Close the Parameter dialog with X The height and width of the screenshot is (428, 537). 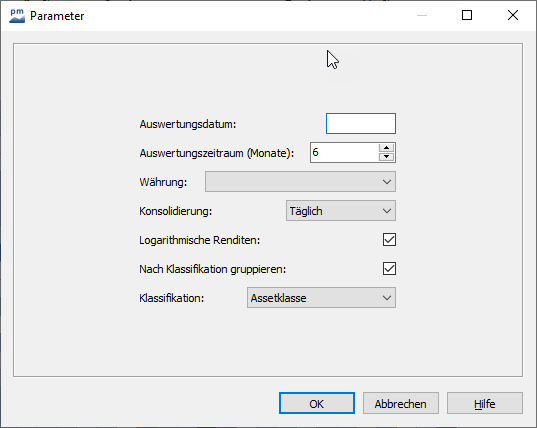[513, 15]
